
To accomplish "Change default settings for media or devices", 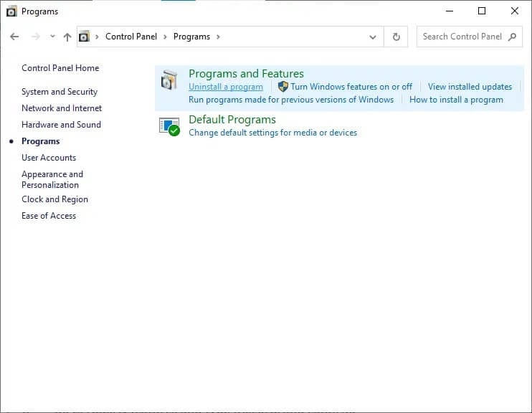I will [272, 133].
